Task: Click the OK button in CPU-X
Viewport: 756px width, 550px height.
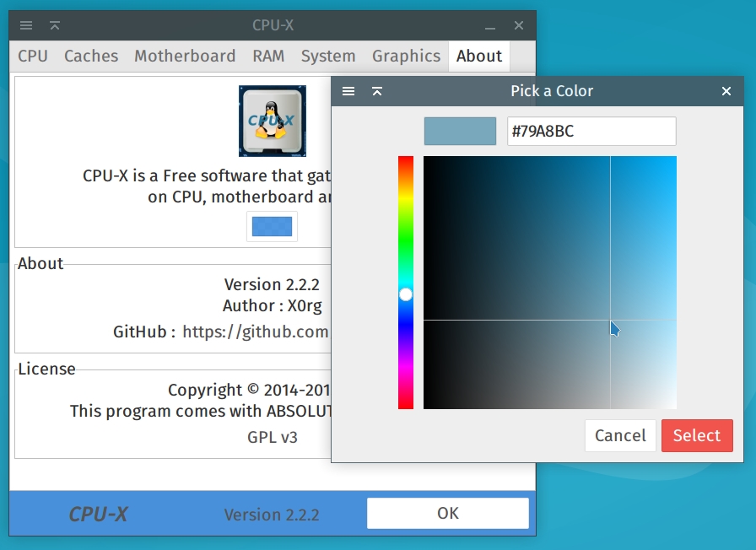Action: (448, 514)
